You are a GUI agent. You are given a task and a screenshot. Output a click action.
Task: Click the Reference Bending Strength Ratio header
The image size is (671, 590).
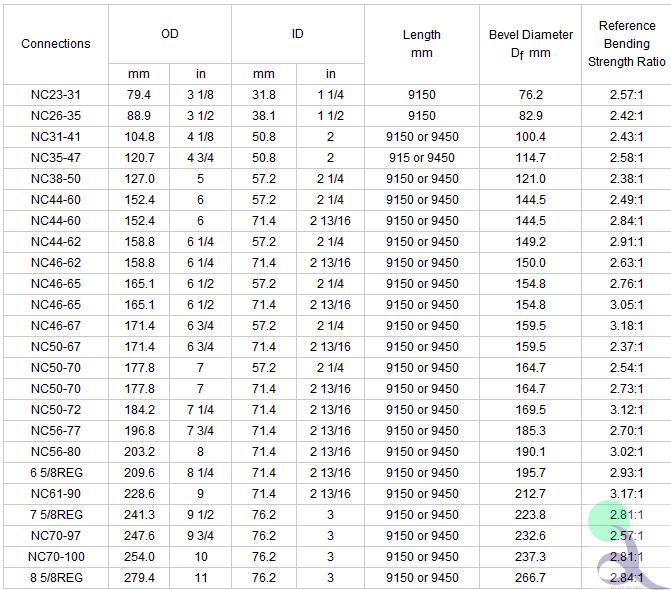pyautogui.click(x=626, y=44)
